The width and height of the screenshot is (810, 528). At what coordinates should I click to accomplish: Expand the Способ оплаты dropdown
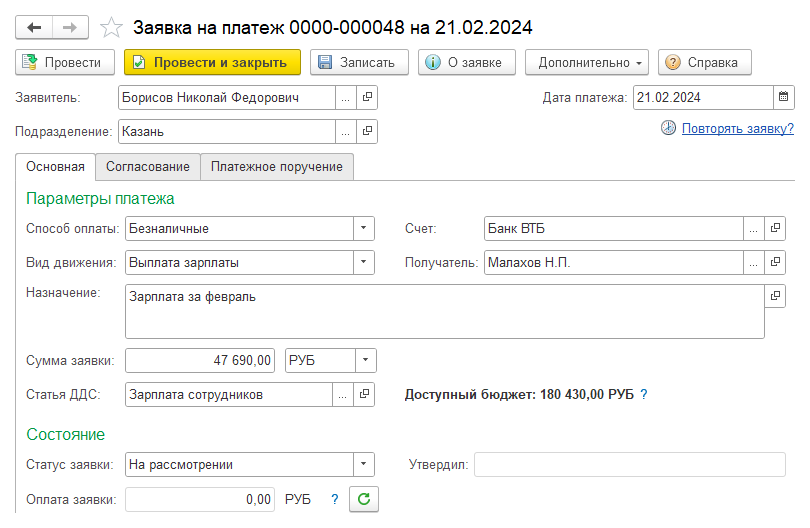364,228
